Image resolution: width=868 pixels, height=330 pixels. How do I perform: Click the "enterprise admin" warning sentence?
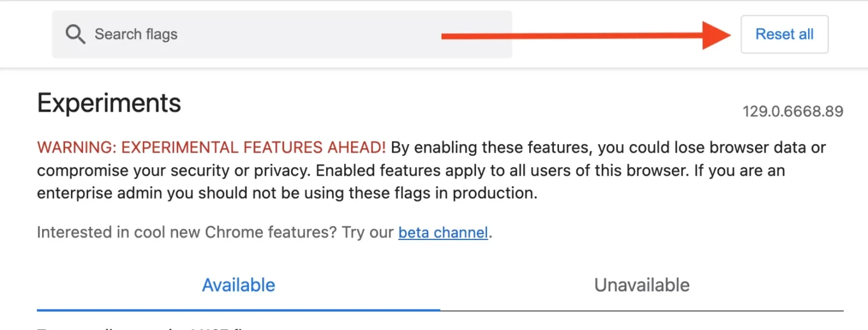[287, 194]
